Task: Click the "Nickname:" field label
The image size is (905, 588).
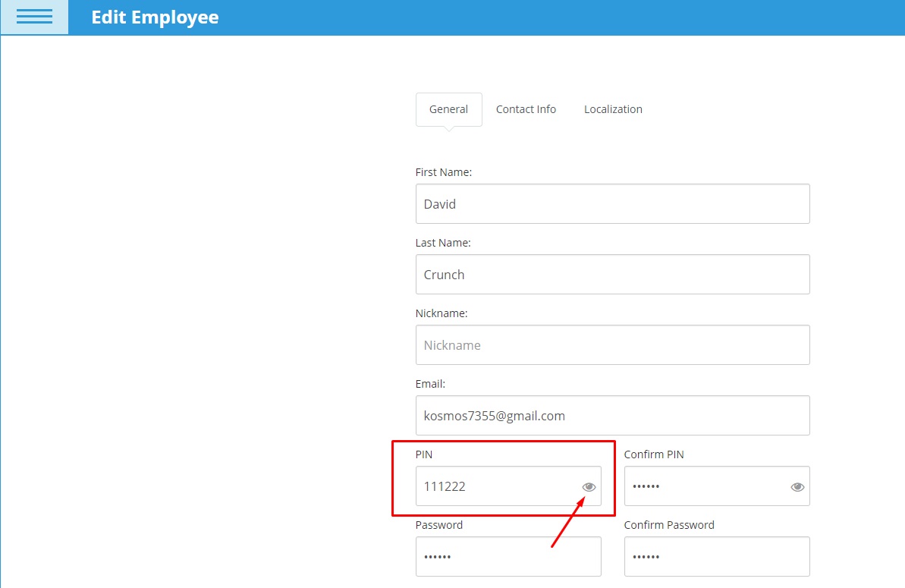Action: point(442,313)
